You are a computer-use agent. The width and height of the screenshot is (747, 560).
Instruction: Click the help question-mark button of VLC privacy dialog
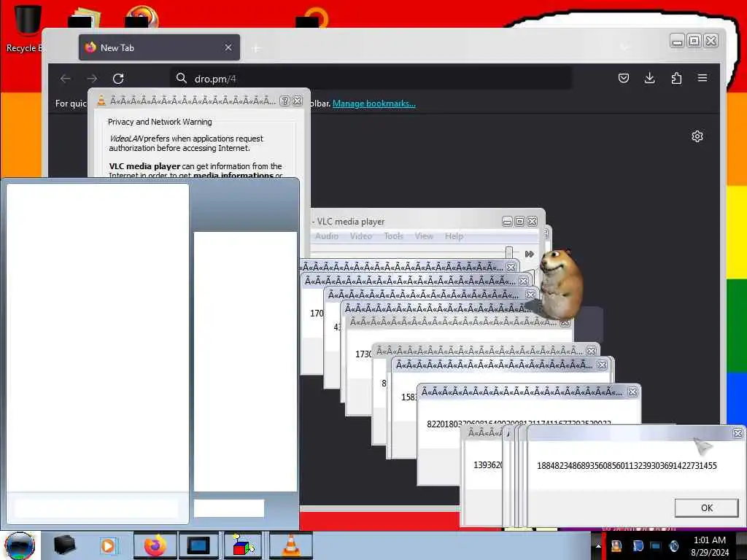click(x=285, y=101)
